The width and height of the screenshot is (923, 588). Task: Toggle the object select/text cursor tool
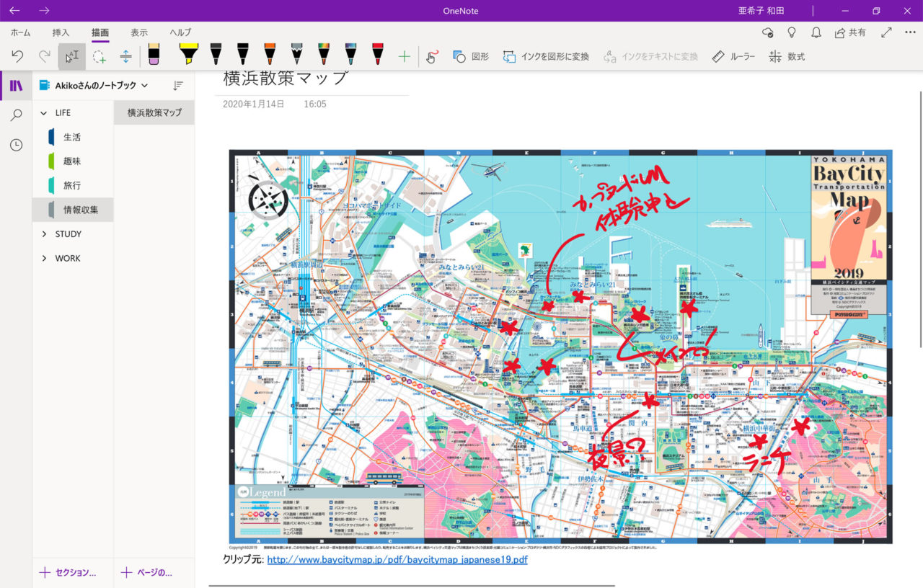[x=71, y=56]
